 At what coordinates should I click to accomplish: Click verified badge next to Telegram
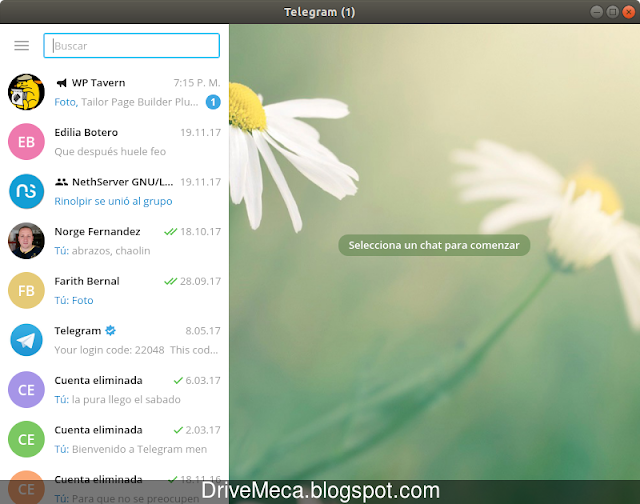click(110, 331)
